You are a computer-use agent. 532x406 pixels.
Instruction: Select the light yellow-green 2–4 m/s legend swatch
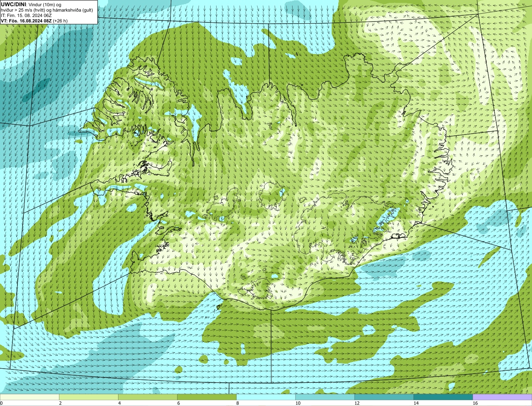(x=89, y=397)
